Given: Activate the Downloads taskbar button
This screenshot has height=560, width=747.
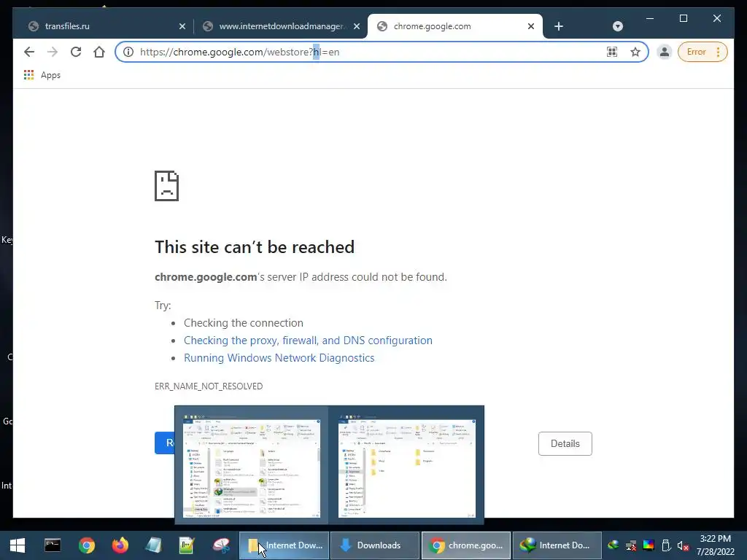Looking at the screenshot, I should point(375,545).
